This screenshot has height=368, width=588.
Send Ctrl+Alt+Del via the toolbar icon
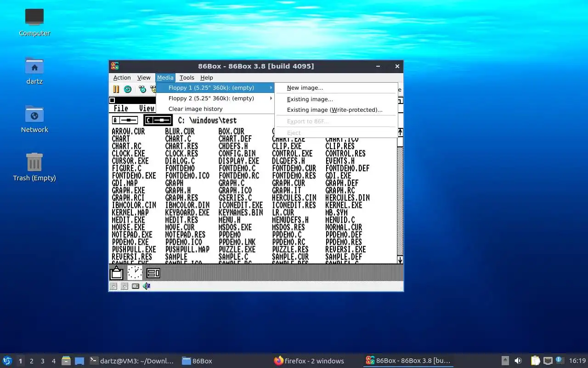point(142,89)
